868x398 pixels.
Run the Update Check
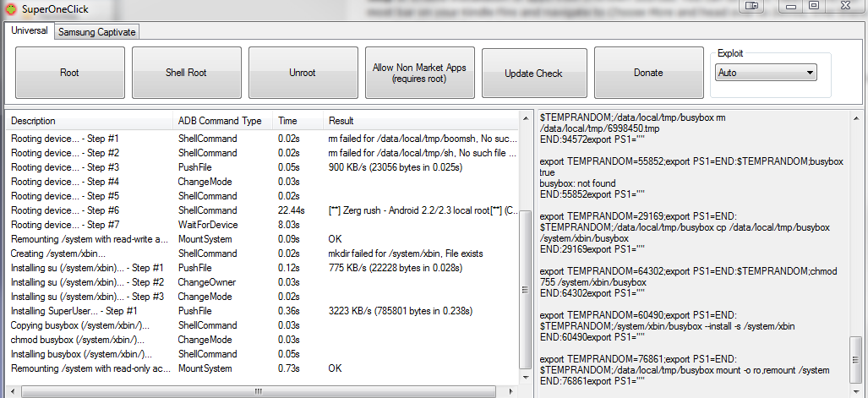533,73
